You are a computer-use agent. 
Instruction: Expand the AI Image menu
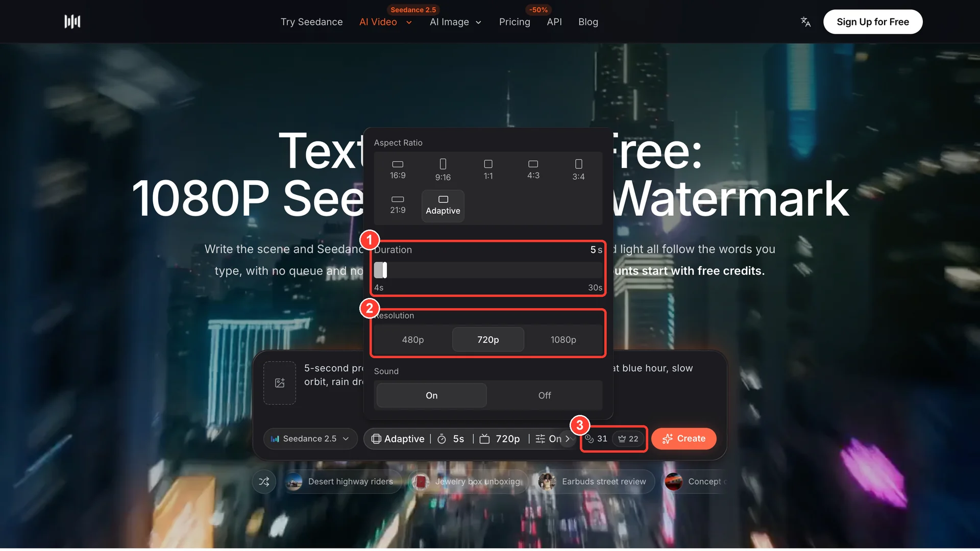tap(455, 22)
